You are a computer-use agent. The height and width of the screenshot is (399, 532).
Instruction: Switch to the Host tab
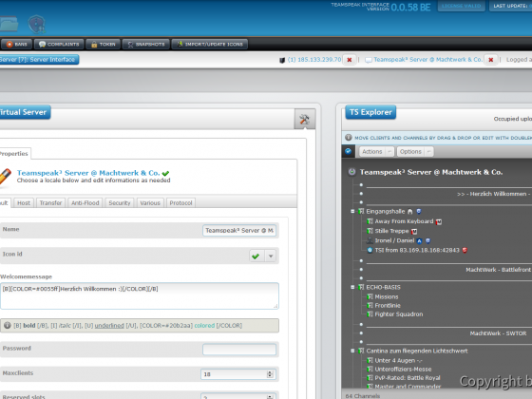24,203
